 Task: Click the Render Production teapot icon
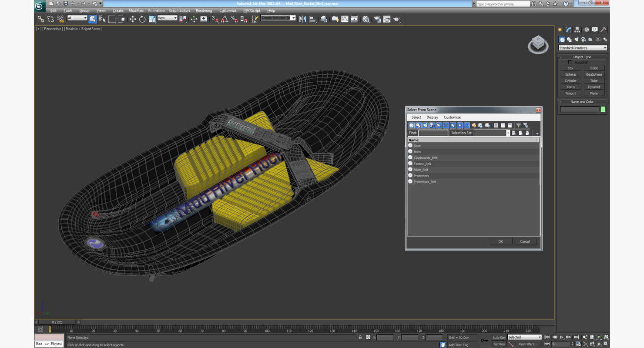(396, 19)
